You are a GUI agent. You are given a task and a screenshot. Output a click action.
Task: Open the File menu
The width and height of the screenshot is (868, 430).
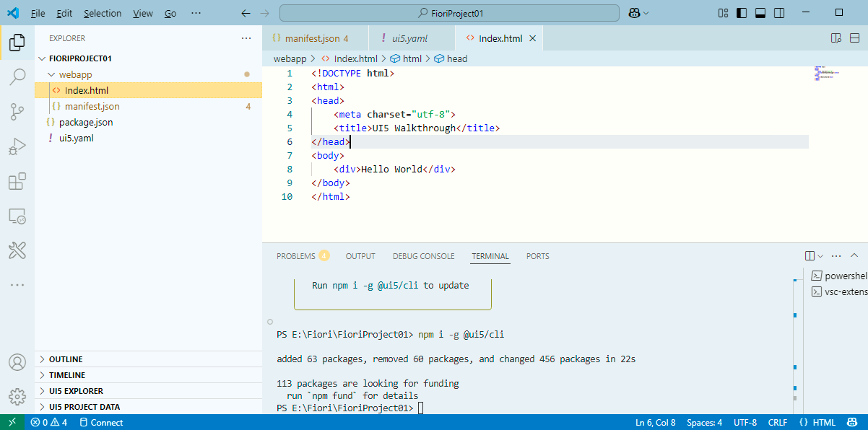click(x=38, y=13)
